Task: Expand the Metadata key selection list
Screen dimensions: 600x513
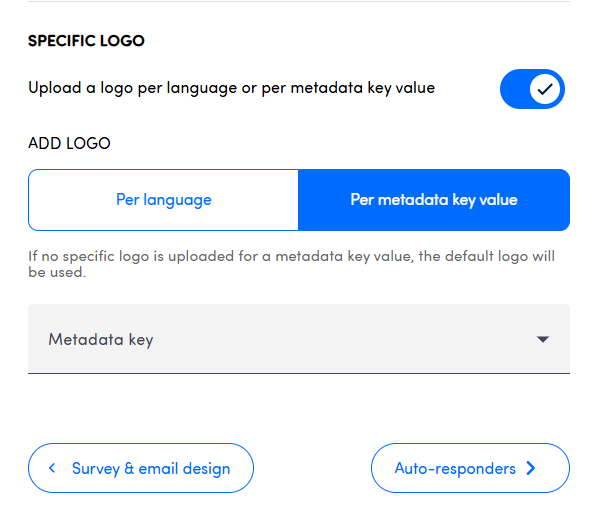Action: (299, 340)
